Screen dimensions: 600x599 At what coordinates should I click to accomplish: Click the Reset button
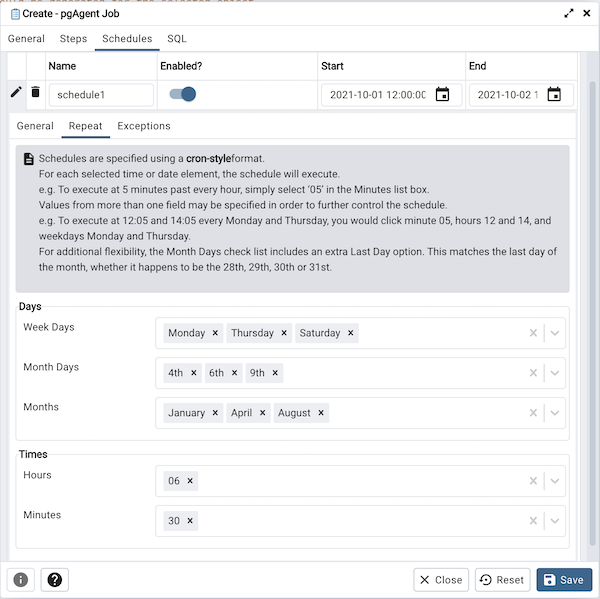pyautogui.click(x=502, y=580)
